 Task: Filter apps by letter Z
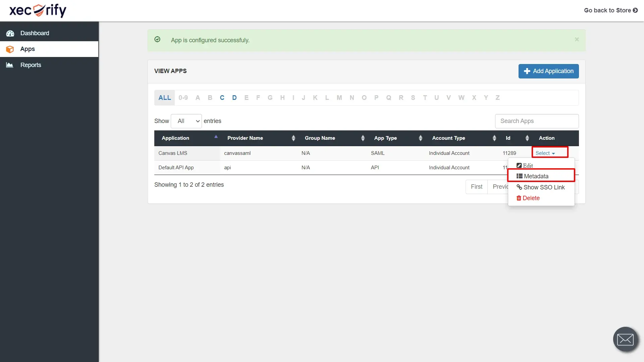pyautogui.click(x=497, y=98)
